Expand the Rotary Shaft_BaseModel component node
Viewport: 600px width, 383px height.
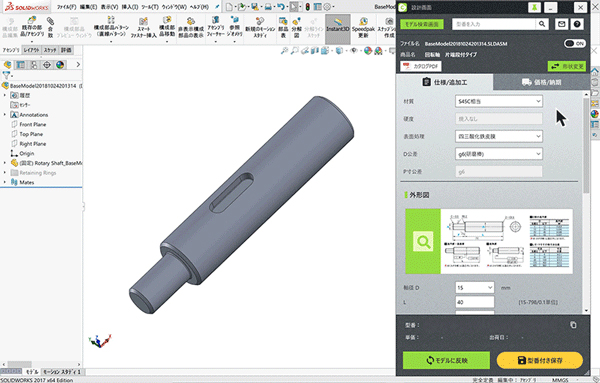5,163
